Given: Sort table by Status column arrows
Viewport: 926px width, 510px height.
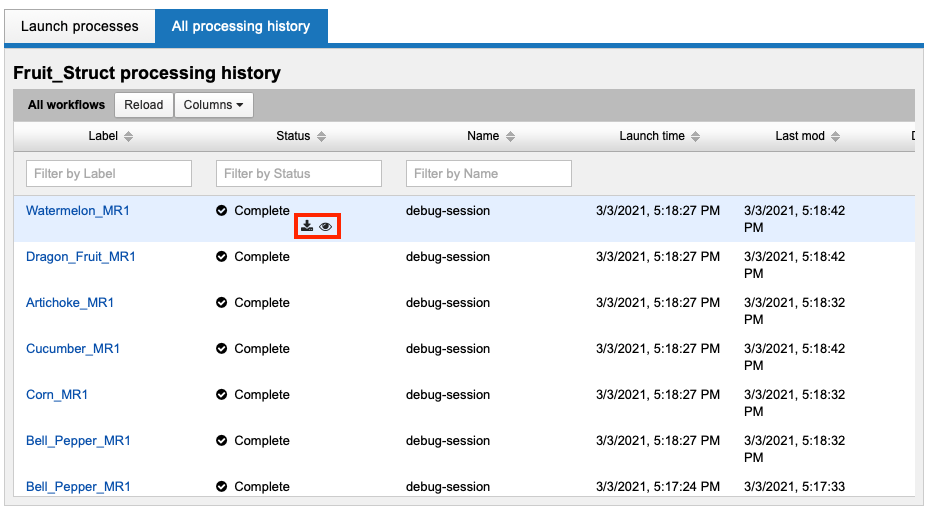Looking at the screenshot, I should (x=321, y=137).
